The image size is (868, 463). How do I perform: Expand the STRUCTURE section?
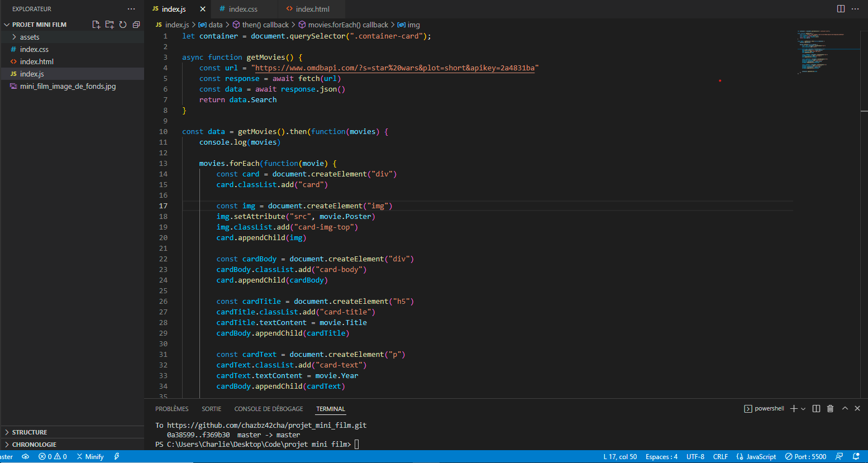(72, 432)
